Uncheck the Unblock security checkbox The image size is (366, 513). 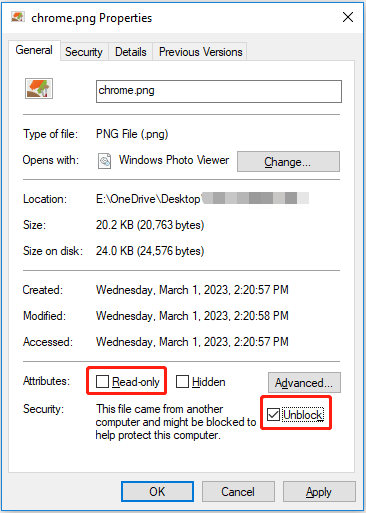[x=273, y=415]
